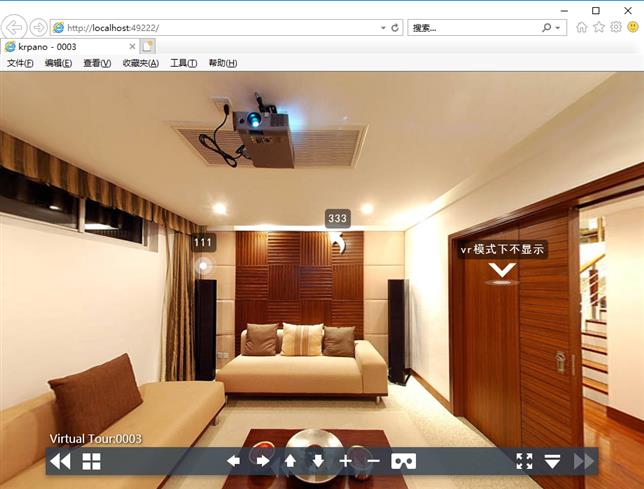Open the thumbnails grid view
The height and width of the screenshot is (489, 644).
pos(91,461)
